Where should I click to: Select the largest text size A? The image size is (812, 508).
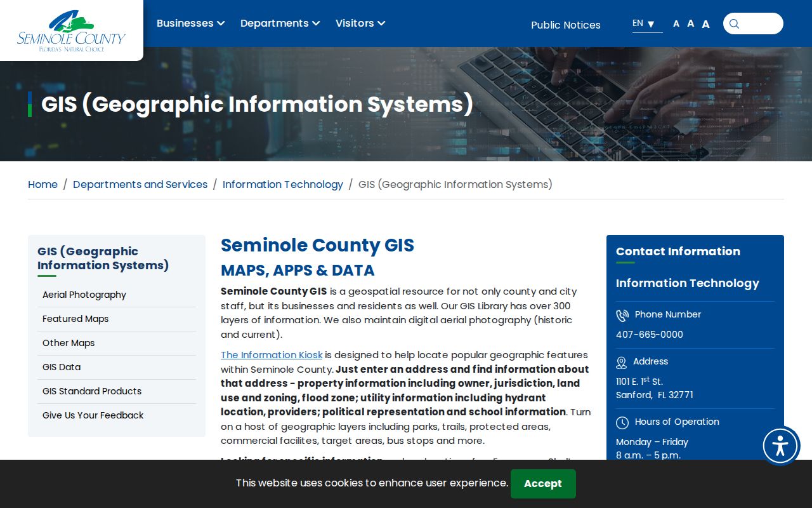tap(705, 24)
